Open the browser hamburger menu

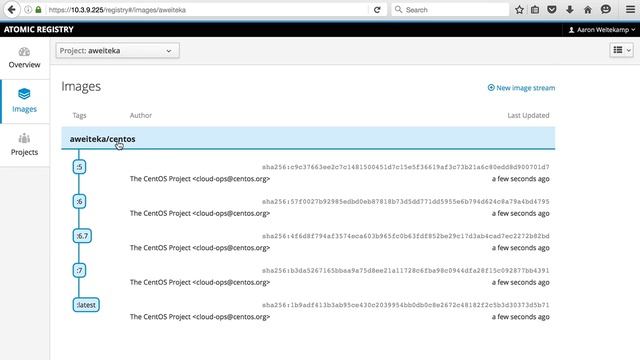point(630,9)
